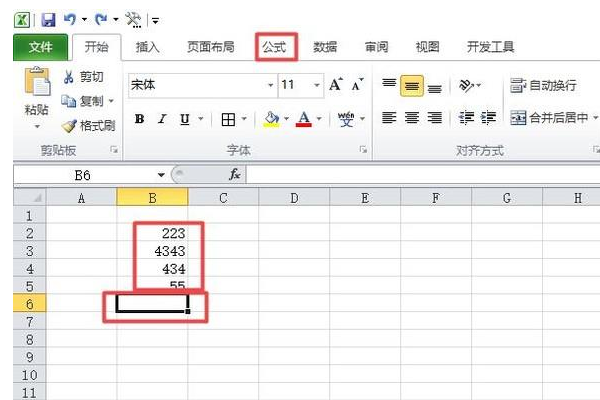Click the 粘贴 (Paste) clipboard icon
600x400 pixels.
[37, 82]
